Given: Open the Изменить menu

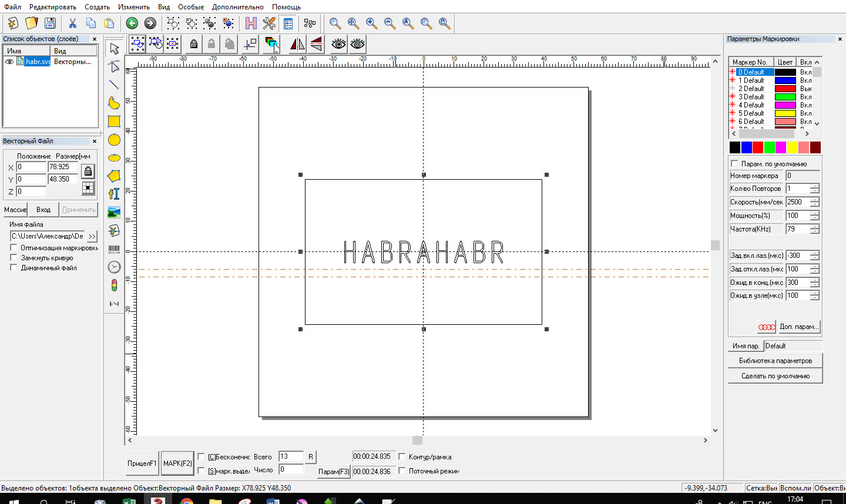Looking at the screenshot, I should tap(133, 7).
